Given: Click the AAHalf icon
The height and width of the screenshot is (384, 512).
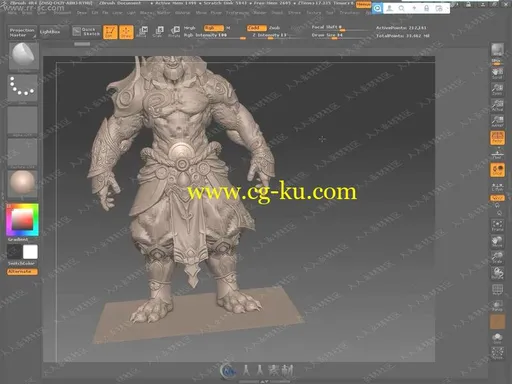Looking at the screenshot, I should pyautogui.click(x=497, y=121).
